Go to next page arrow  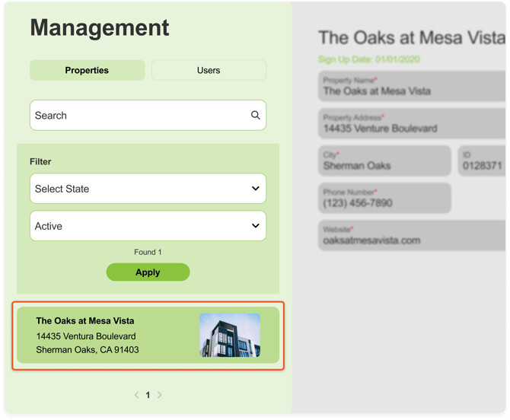click(159, 395)
